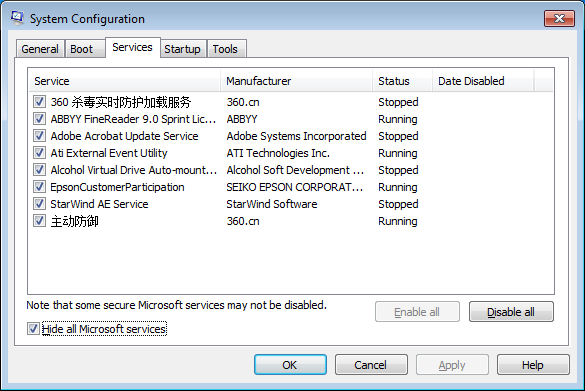Close the System Configuration window

pos(559,18)
